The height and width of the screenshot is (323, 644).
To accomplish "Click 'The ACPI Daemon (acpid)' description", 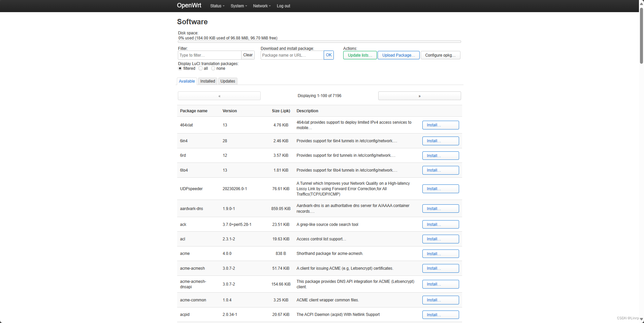I will [x=338, y=315].
